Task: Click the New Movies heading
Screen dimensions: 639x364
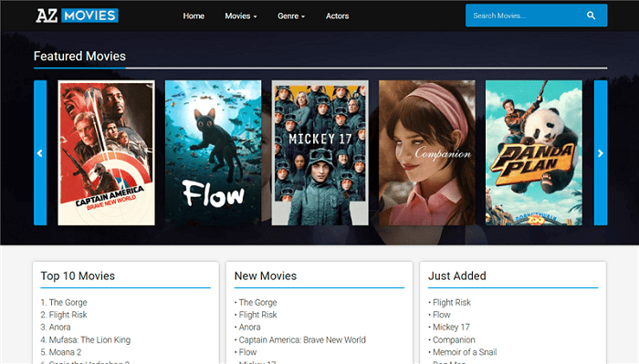Action: (x=266, y=276)
